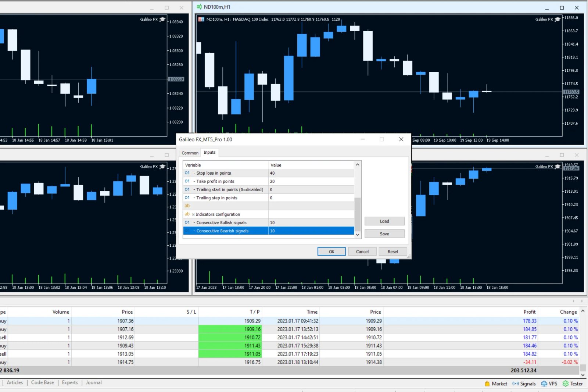The height and width of the screenshot is (392, 588).
Task: Select the Inputs tab
Action: tap(209, 152)
